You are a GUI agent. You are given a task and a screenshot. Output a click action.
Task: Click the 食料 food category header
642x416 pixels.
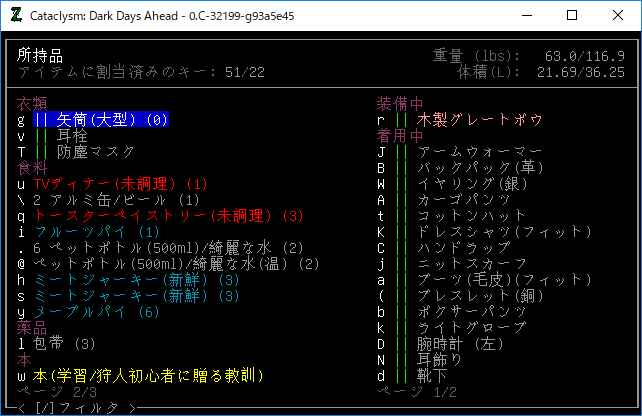(x=31, y=168)
